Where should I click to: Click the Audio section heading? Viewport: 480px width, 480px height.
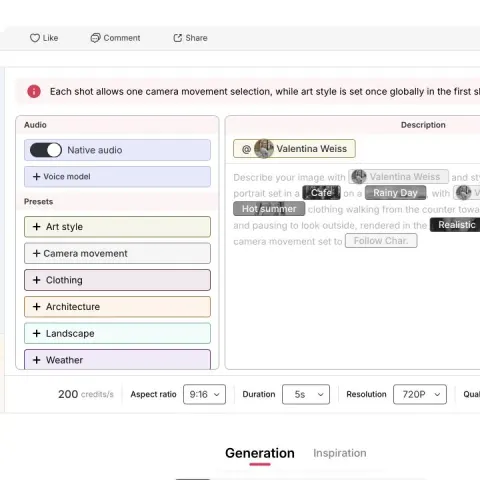click(x=35, y=125)
